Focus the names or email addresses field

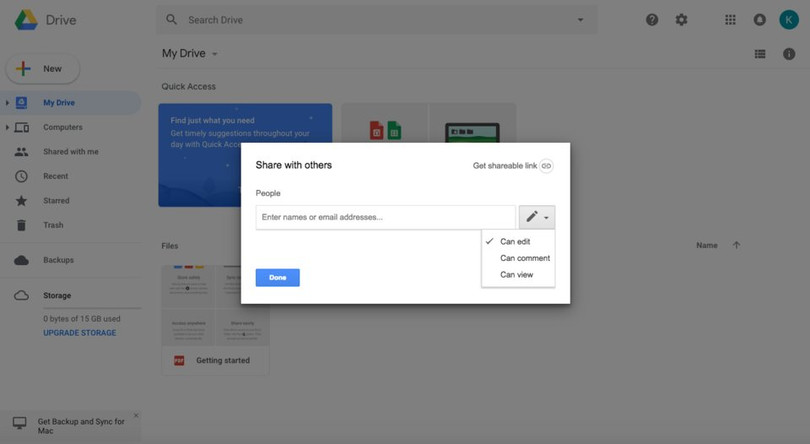(x=385, y=217)
